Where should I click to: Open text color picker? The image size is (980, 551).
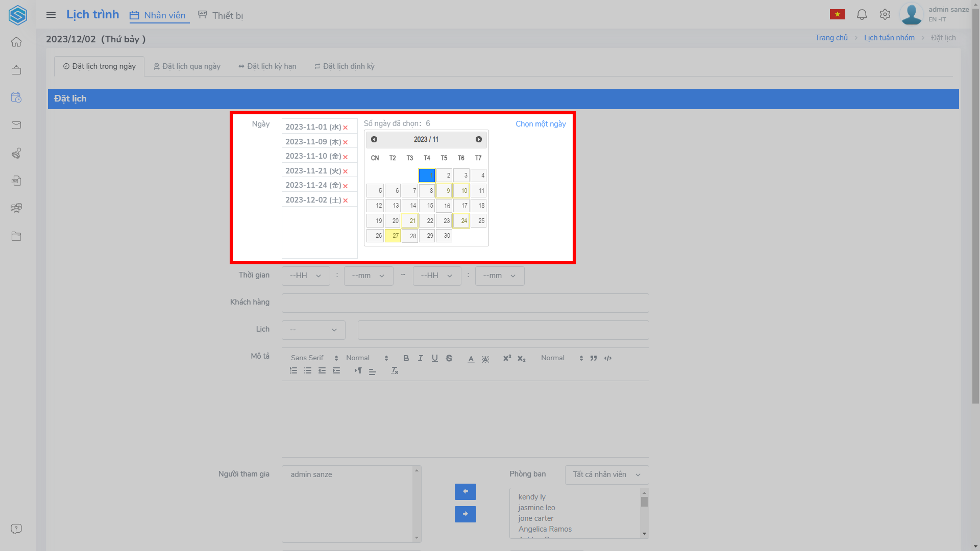pyautogui.click(x=471, y=359)
